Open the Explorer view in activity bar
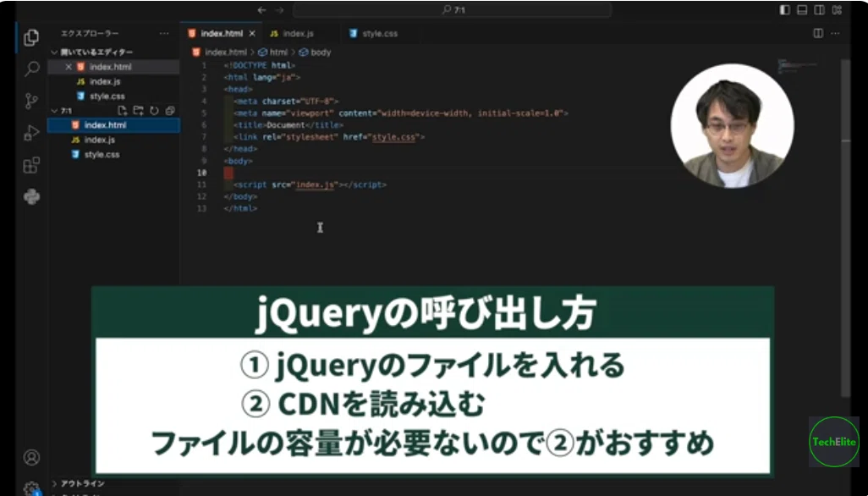Image resolution: width=868 pixels, height=496 pixels. pos(31,37)
